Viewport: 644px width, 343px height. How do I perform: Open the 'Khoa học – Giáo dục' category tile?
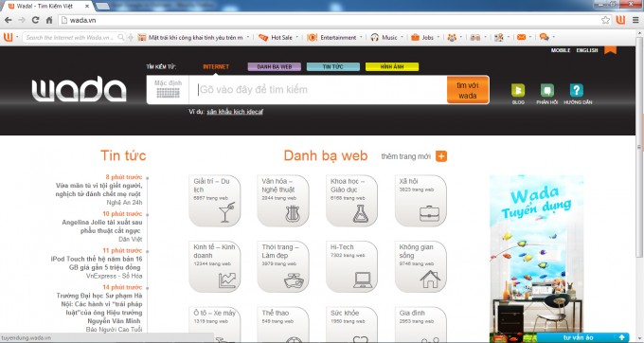(x=351, y=201)
